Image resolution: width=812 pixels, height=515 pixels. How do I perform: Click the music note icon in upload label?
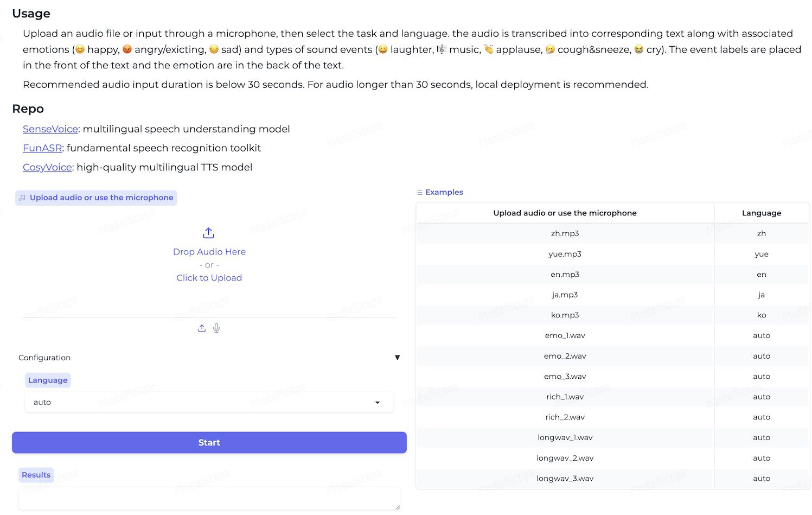coord(22,198)
